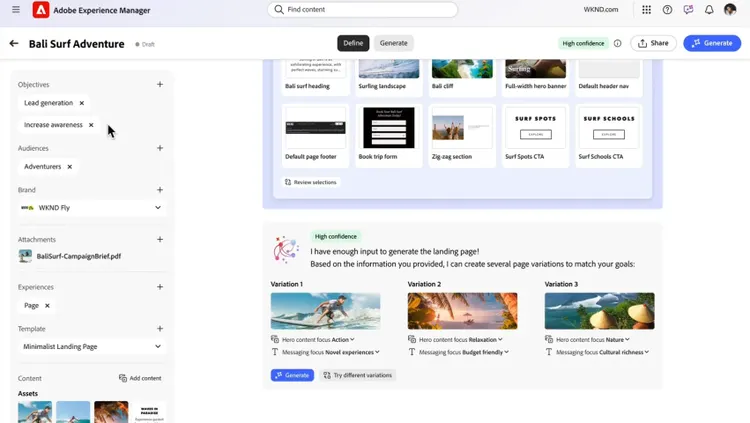Open the notifications bell

tap(709, 10)
